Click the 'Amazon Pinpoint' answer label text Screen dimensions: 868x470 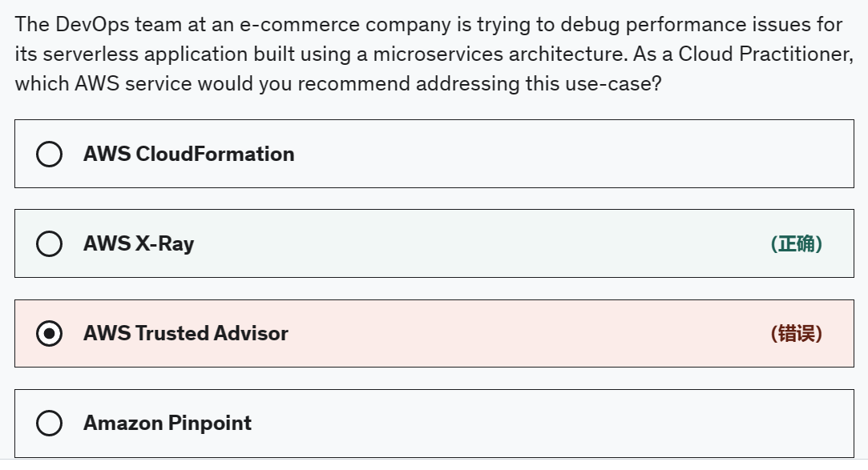[x=168, y=423]
